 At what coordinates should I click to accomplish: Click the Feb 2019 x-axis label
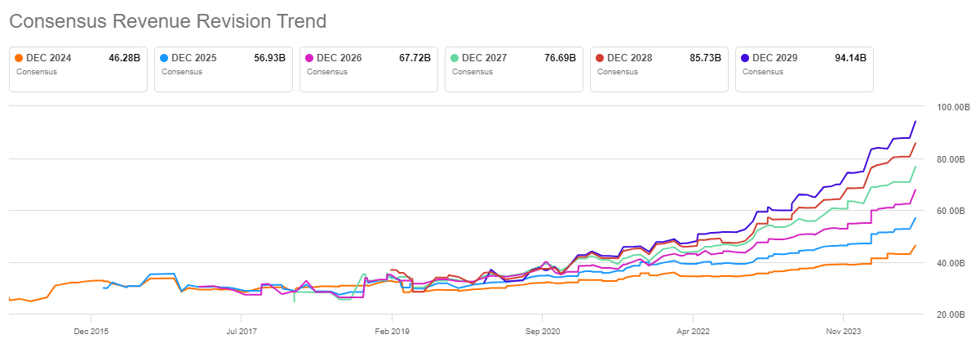point(392,332)
